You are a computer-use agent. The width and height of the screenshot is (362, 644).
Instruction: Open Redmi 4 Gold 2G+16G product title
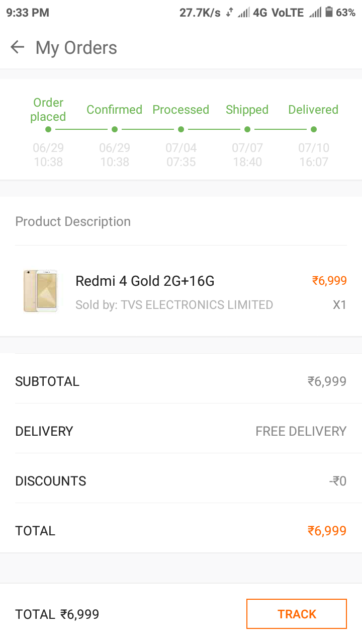pyautogui.click(x=145, y=281)
